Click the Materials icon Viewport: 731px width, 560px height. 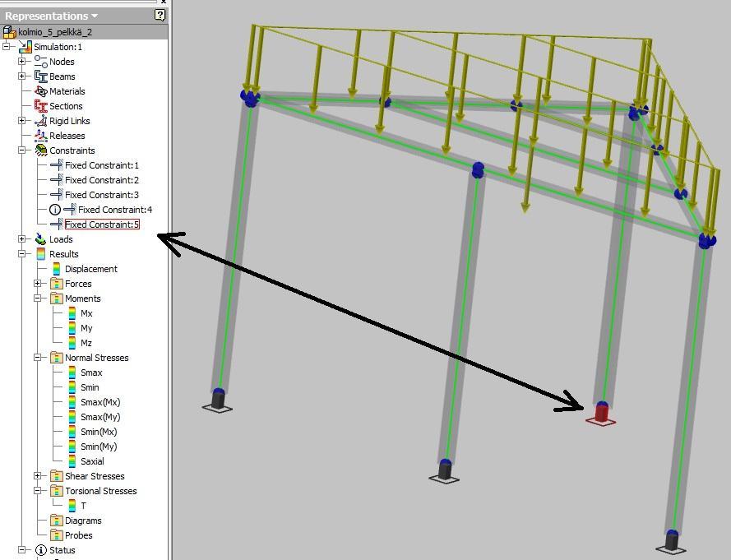(x=40, y=91)
